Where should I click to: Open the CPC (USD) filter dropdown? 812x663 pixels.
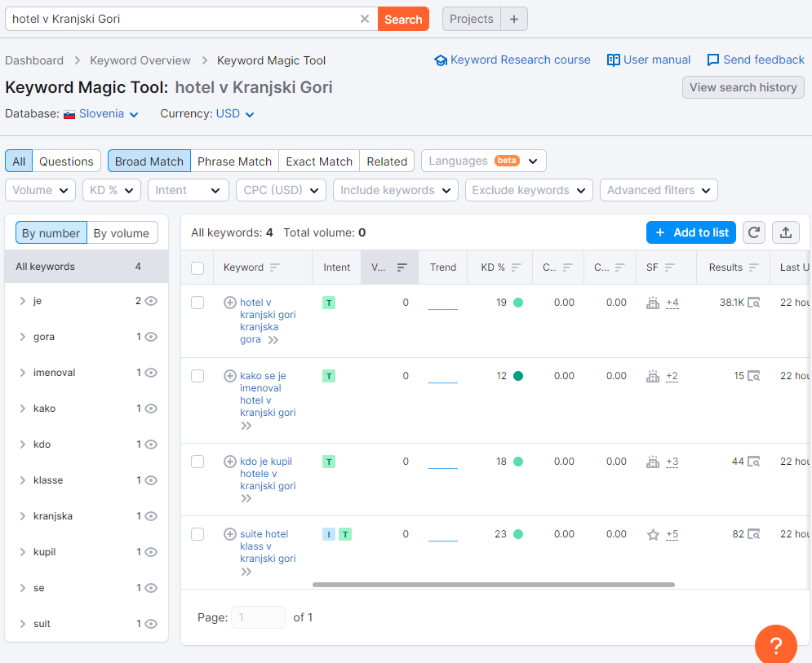tap(281, 190)
